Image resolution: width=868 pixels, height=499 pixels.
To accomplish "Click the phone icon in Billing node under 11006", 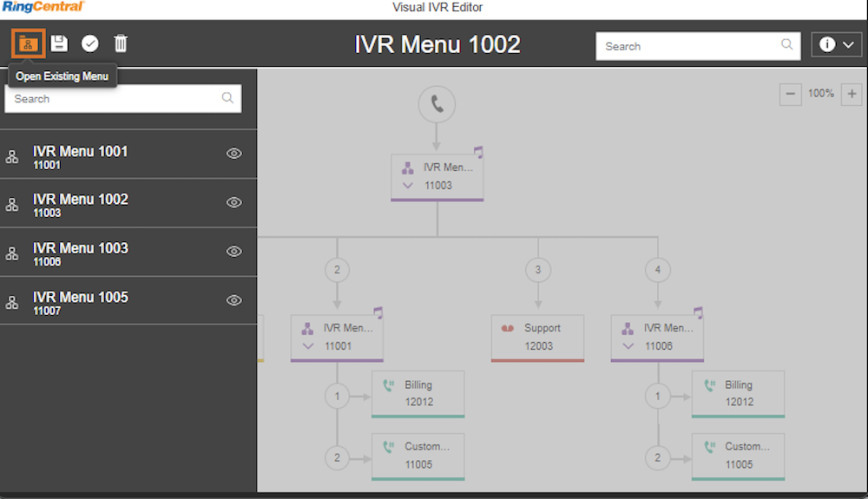I will [709, 385].
